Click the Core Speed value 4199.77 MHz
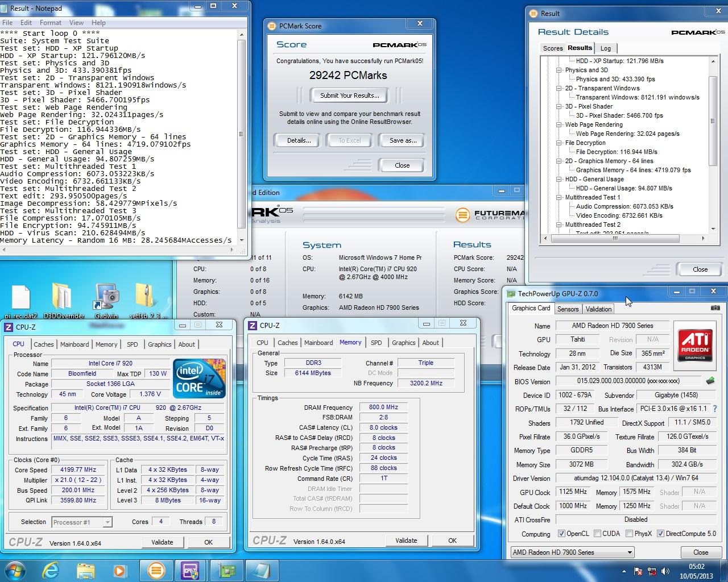 [x=78, y=470]
